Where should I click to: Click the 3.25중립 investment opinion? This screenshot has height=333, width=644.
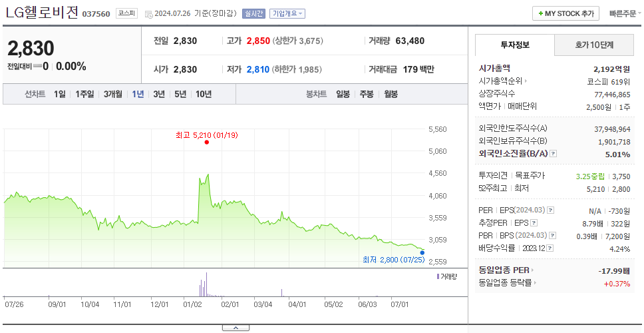590,176
